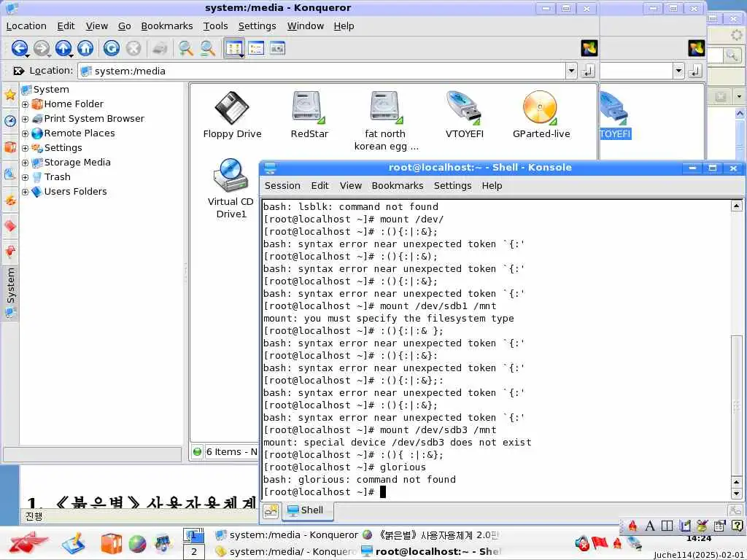Expand the Print System Browser node
Screen dimensions: 747x560
(26, 119)
